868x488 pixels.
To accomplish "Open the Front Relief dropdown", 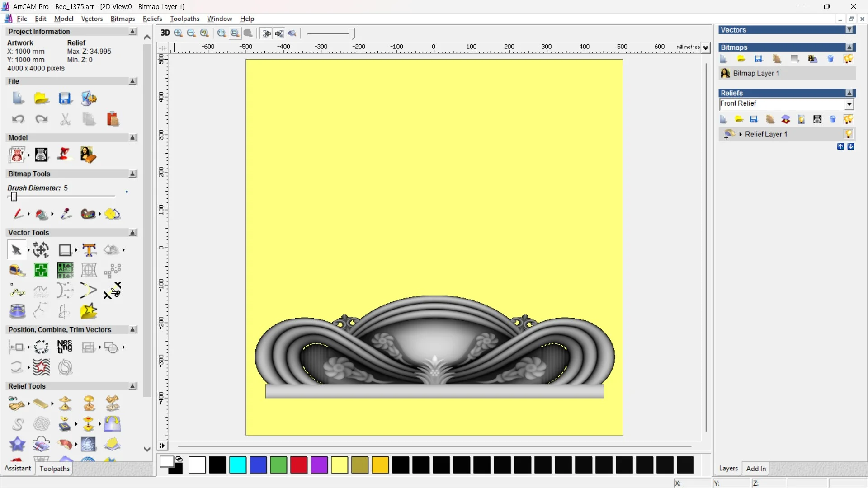I will click(849, 104).
